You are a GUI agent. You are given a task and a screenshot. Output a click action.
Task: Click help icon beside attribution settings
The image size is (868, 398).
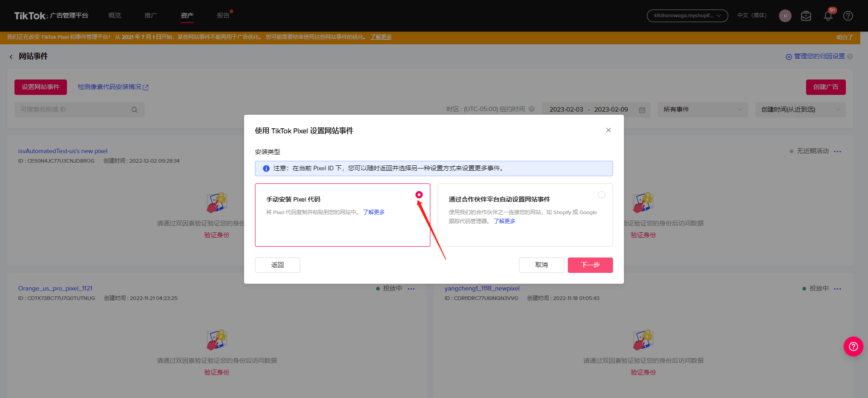click(x=850, y=56)
